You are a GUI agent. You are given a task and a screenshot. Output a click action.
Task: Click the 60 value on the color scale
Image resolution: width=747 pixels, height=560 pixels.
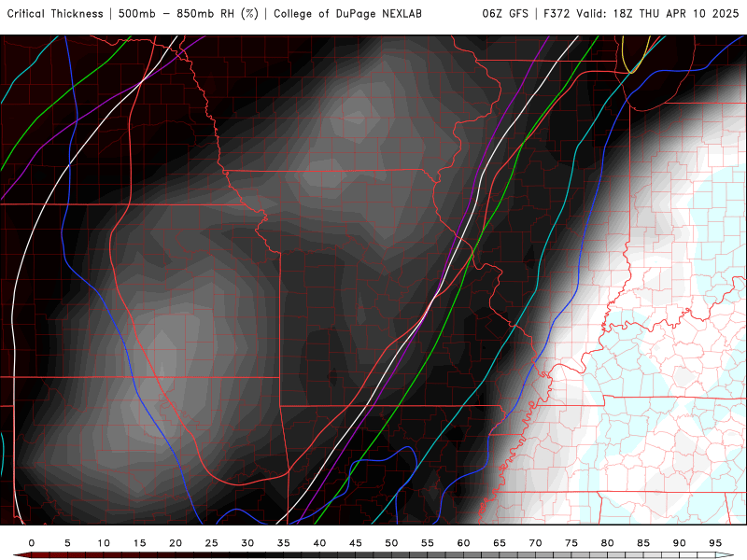tap(463, 543)
